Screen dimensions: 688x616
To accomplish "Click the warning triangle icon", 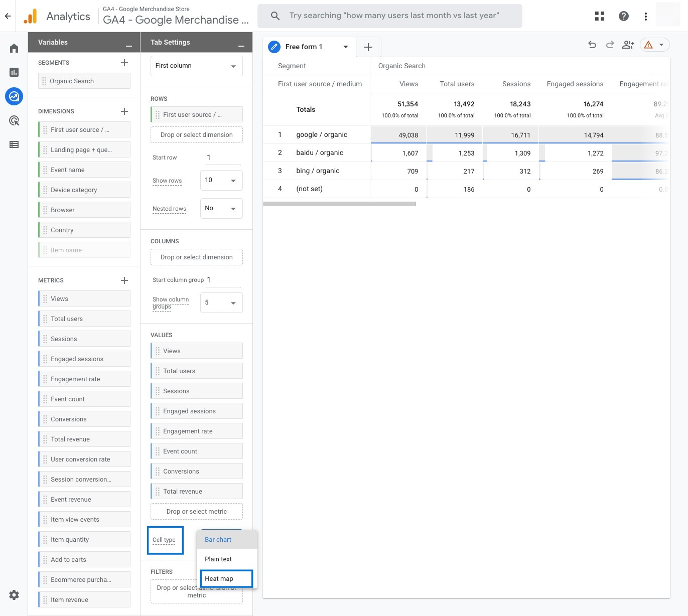I will tap(648, 45).
